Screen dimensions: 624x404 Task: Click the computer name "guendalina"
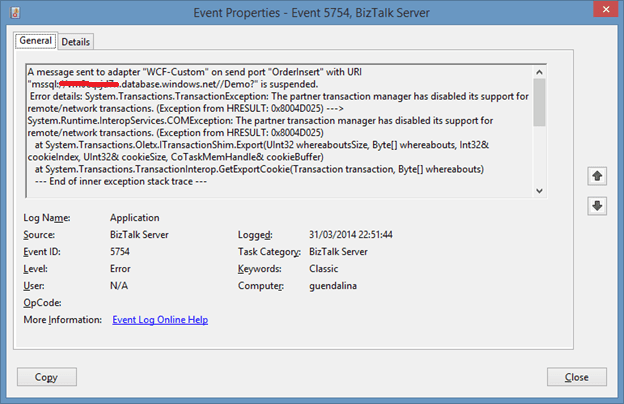coord(333,286)
